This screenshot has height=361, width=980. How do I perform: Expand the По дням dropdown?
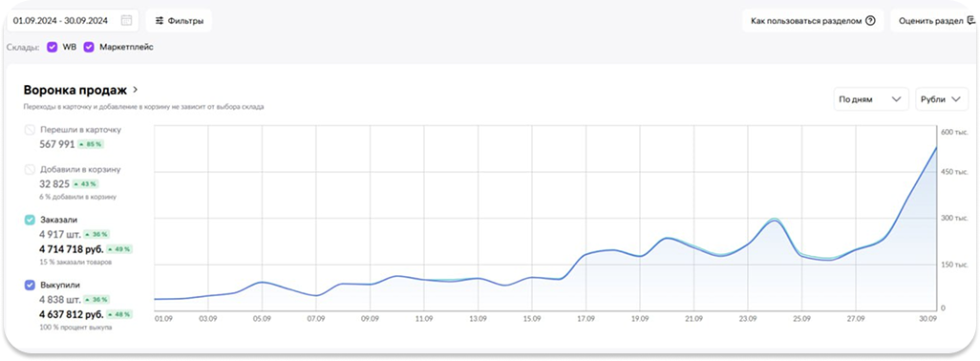(x=871, y=99)
